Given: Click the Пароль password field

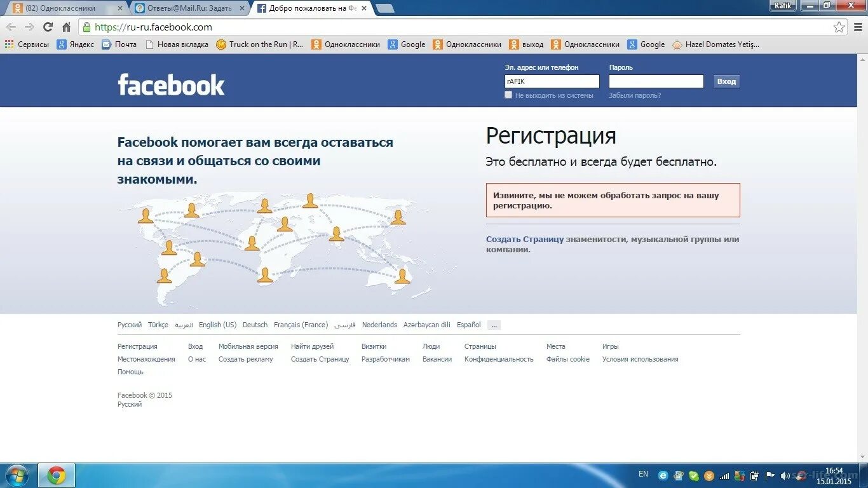Looking at the screenshot, I should (x=656, y=81).
